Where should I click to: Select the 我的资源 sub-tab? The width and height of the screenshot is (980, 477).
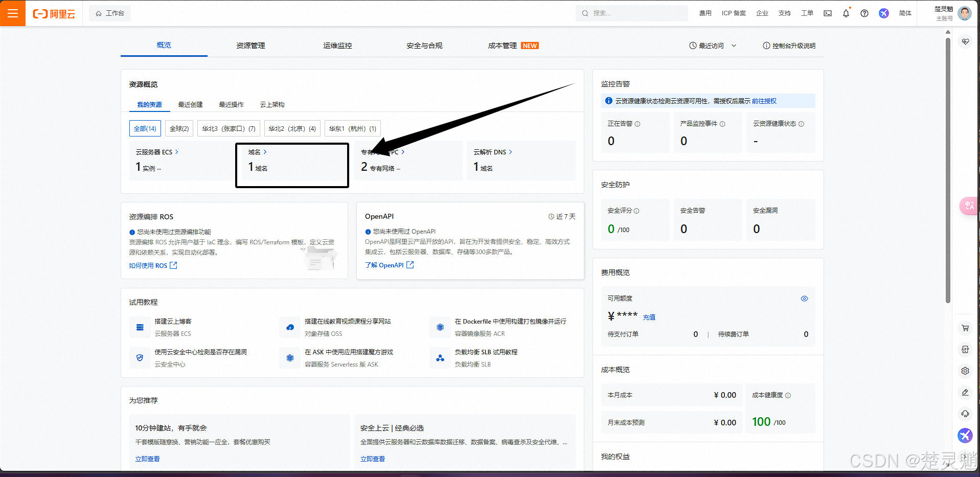[150, 104]
